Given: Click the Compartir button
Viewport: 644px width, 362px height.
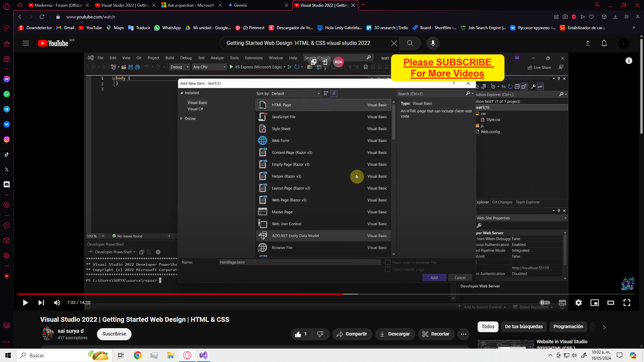Looking at the screenshot, I should [x=352, y=334].
